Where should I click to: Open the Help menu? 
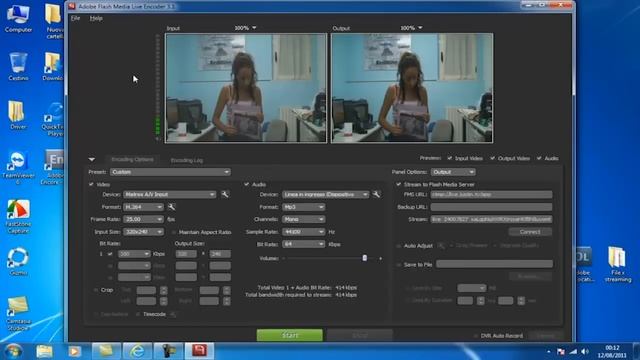(x=96, y=18)
